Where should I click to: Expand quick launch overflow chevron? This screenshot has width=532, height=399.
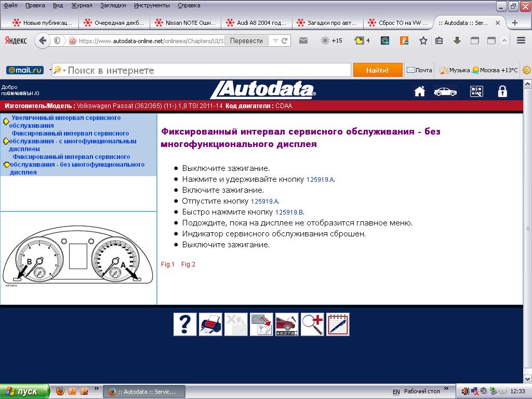pos(96,389)
